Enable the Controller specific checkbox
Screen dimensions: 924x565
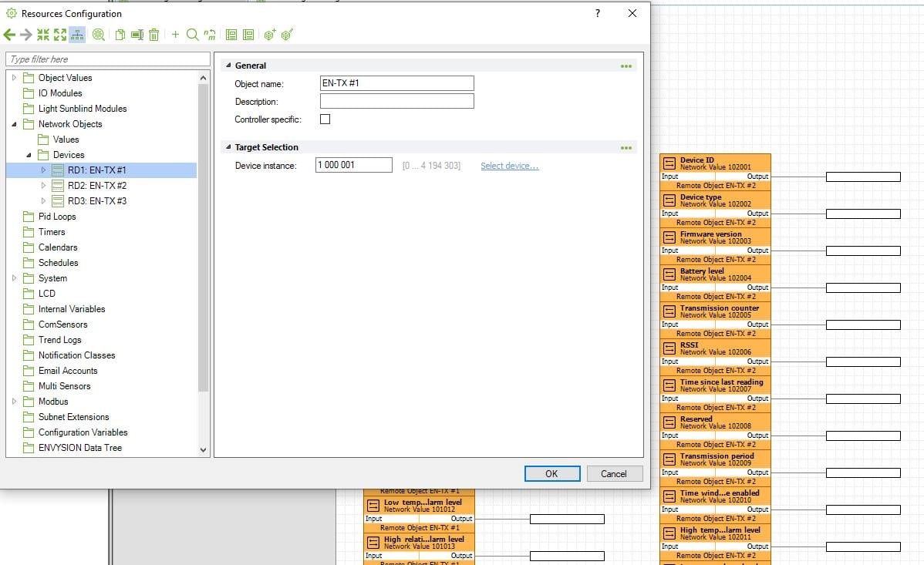(x=325, y=119)
